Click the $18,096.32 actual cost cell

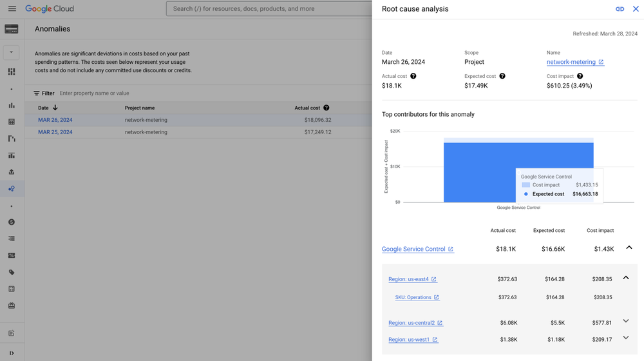pyautogui.click(x=318, y=120)
